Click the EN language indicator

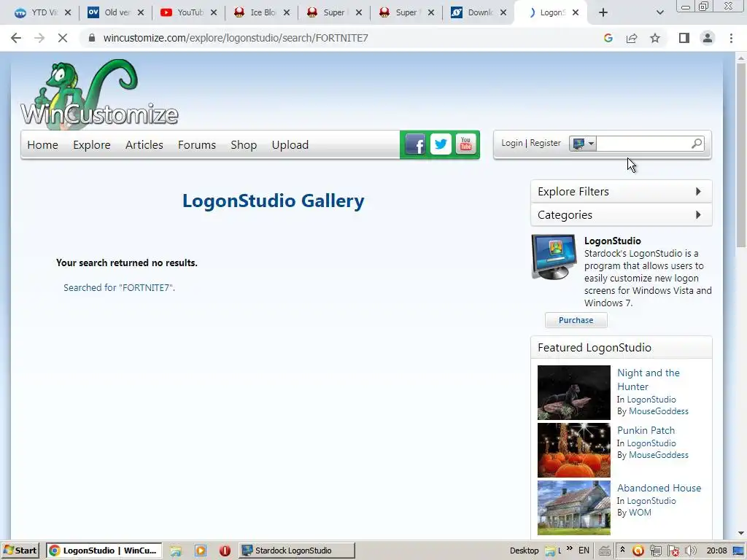pos(584,551)
